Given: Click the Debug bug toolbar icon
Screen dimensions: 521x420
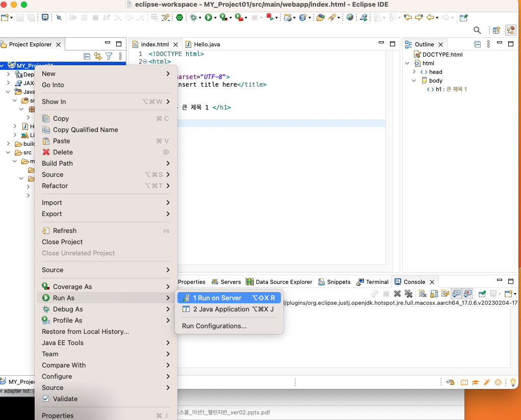Looking at the screenshot, I should coord(193,18).
